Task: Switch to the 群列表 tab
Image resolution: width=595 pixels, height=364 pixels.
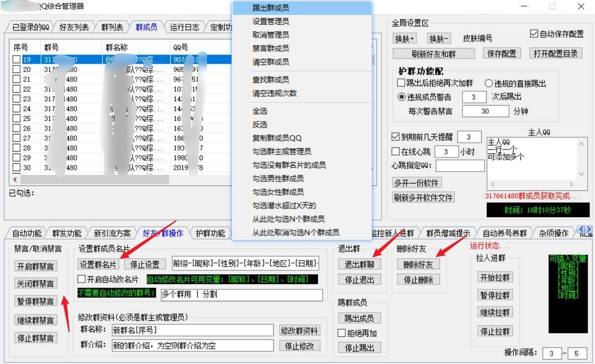Action: point(112,27)
